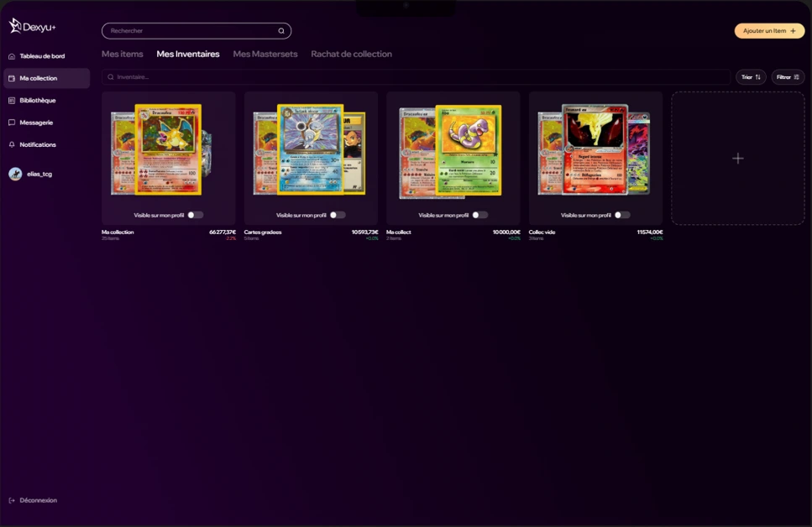Open the Mes Mastersets tab

(x=265, y=54)
